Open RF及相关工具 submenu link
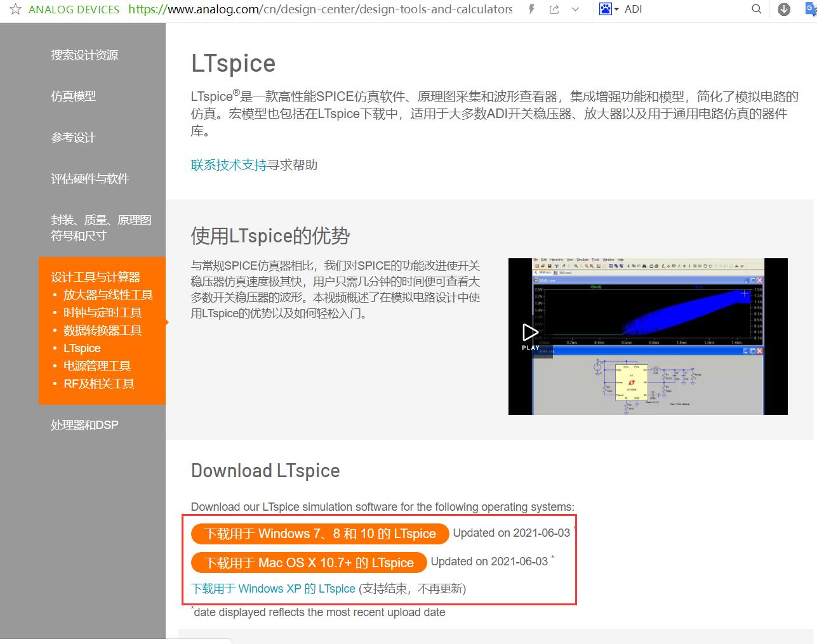Viewport: 817px width, 644px height. tap(99, 384)
